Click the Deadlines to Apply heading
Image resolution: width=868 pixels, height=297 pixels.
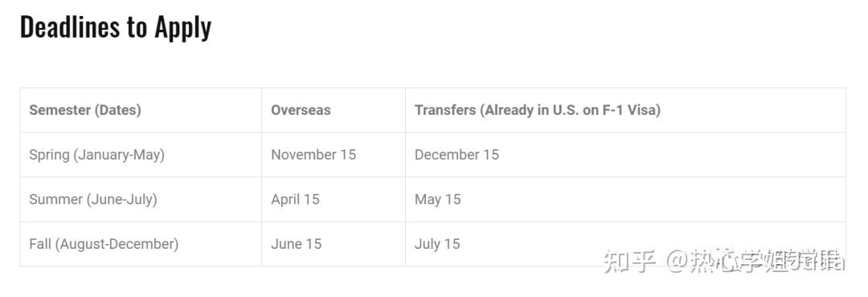(x=115, y=27)
